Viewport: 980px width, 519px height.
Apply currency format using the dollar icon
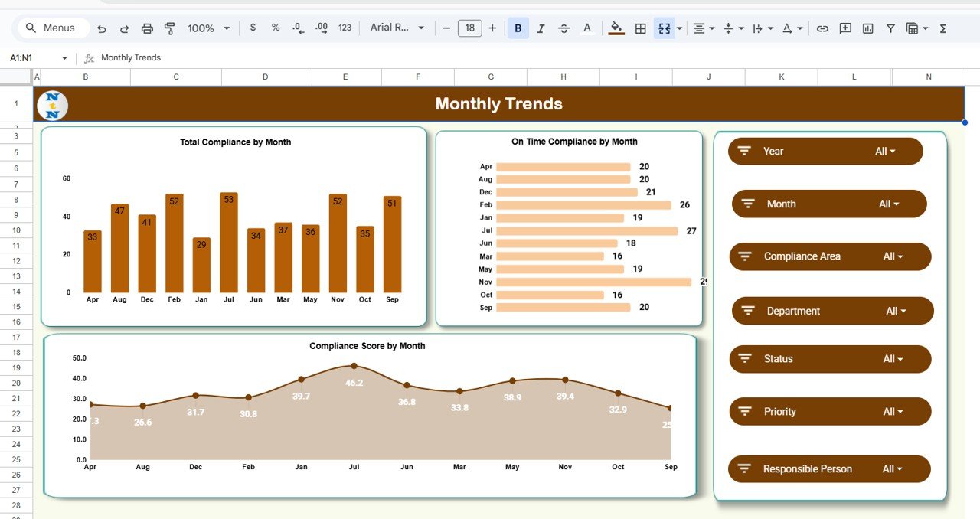click(x=253, y=28)
